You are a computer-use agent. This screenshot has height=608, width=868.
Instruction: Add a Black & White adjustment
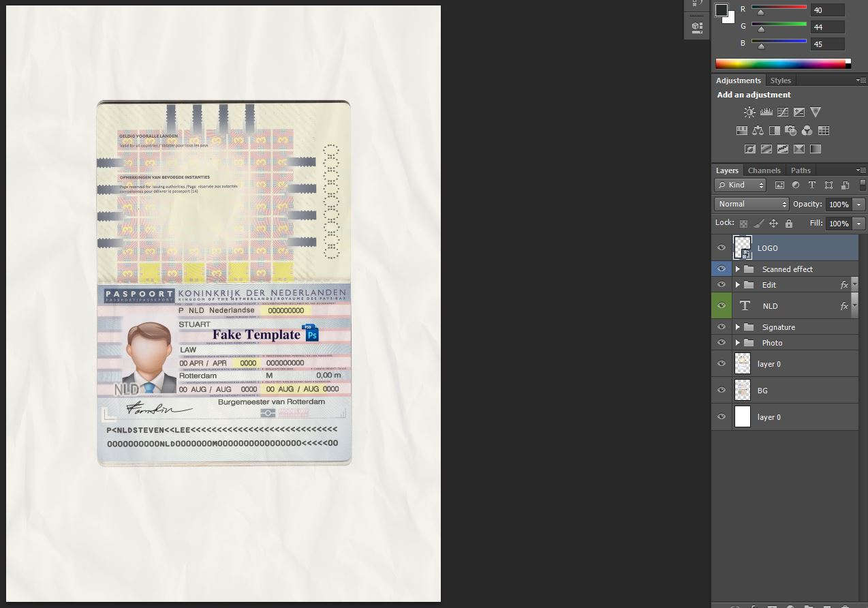pos(774,130)
